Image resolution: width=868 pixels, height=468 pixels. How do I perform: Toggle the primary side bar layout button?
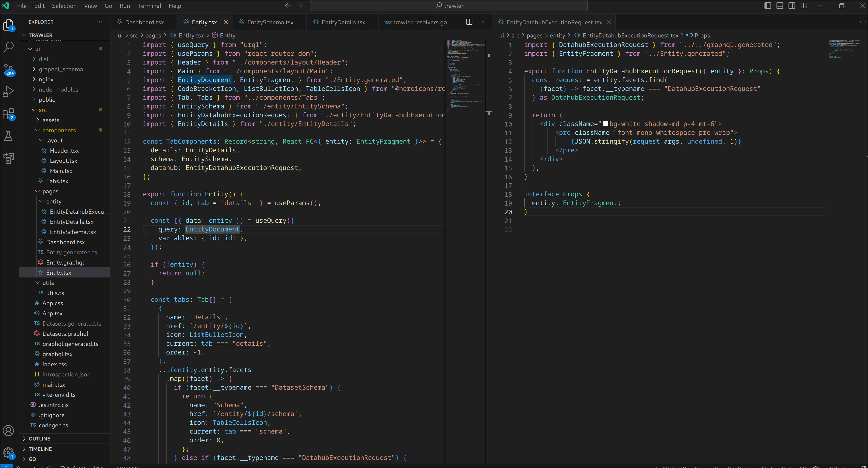click(x=767, y=6)
